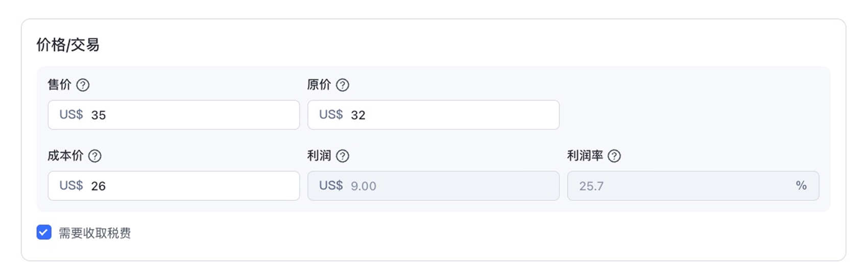Click the help icon beside 售价
The height and width of the screenshot is (279, 868).
tap(83, 85)
